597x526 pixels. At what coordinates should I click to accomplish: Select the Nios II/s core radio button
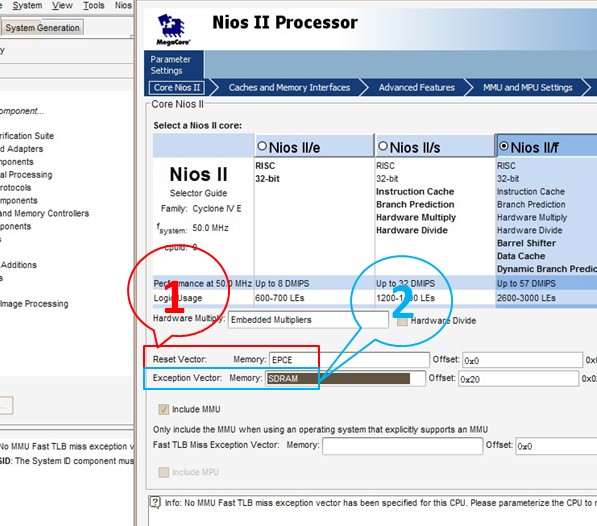pos(383,146)
